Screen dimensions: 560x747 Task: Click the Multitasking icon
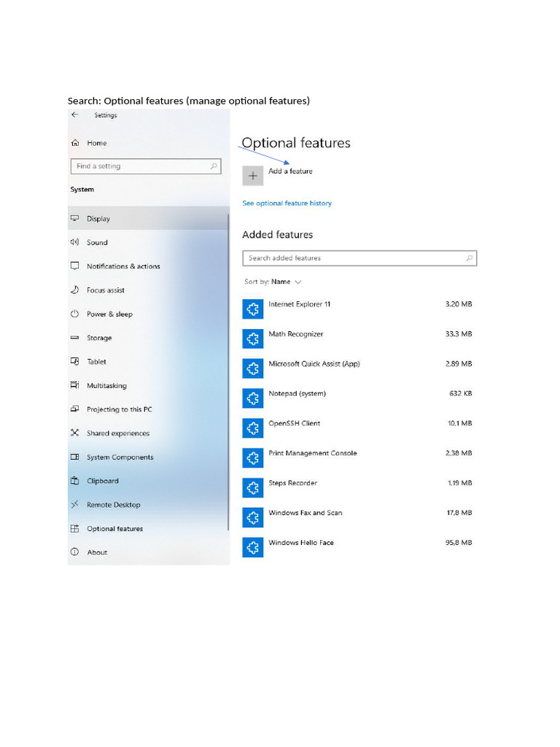pos(75,385)
